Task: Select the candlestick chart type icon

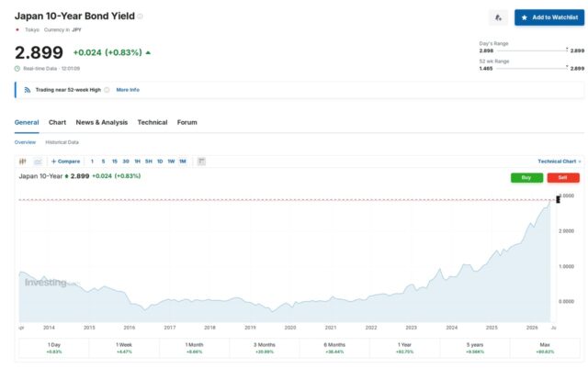Action: point(22,162)
